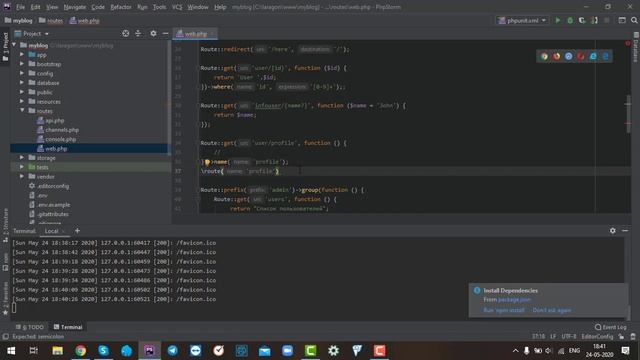Toggle the file read-only lock icon

click(621, 336)
